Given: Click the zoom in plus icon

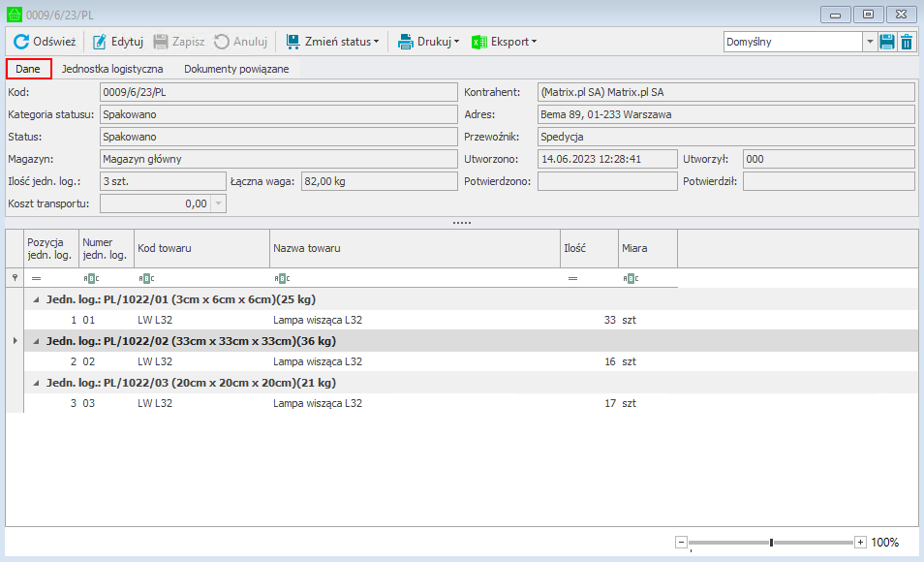Looking at the screenshot, I should coord(860,543).
